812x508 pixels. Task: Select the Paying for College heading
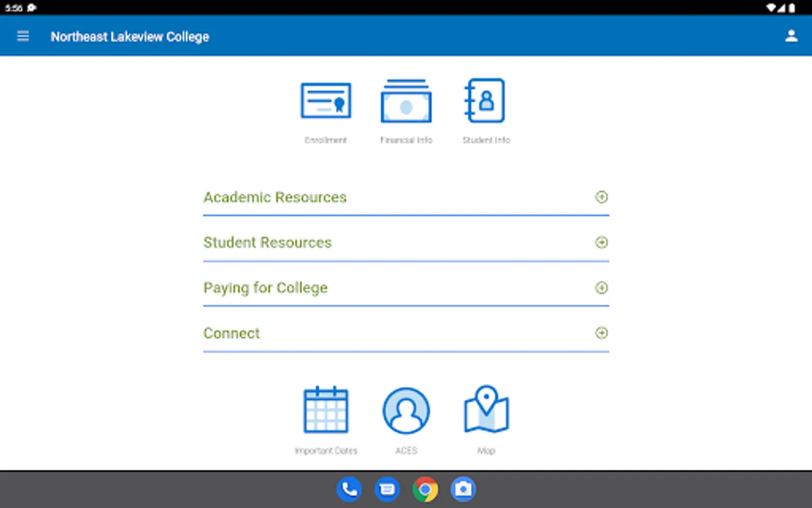coord(266,288)
